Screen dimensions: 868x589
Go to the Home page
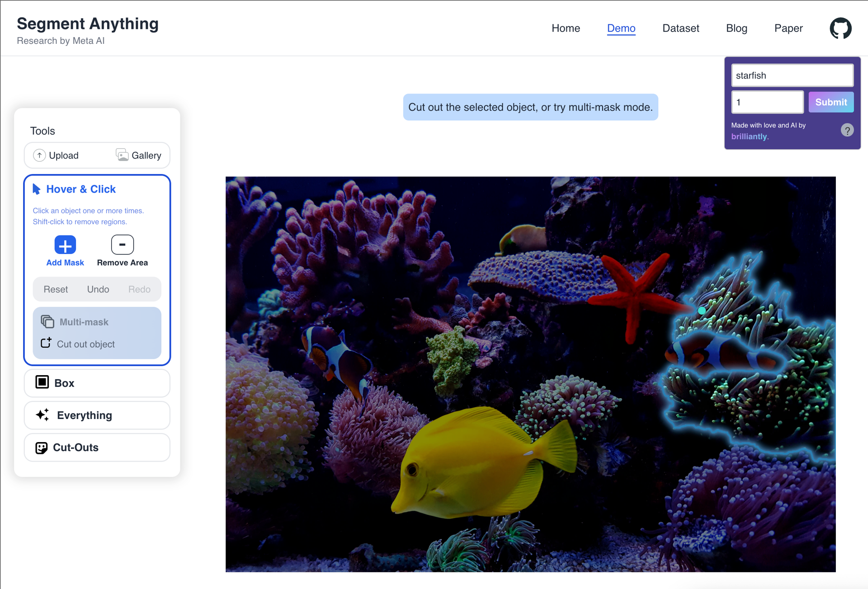pos(566,28)
